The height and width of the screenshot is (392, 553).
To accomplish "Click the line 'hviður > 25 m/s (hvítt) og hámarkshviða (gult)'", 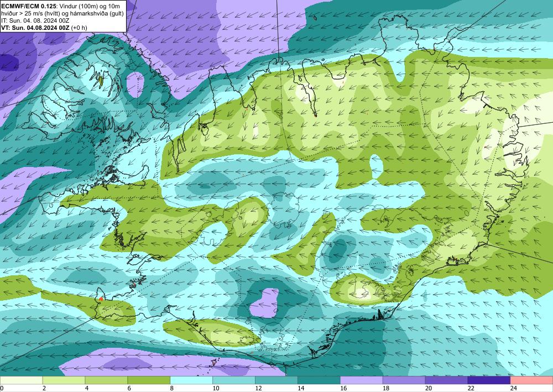I will 62,13.
